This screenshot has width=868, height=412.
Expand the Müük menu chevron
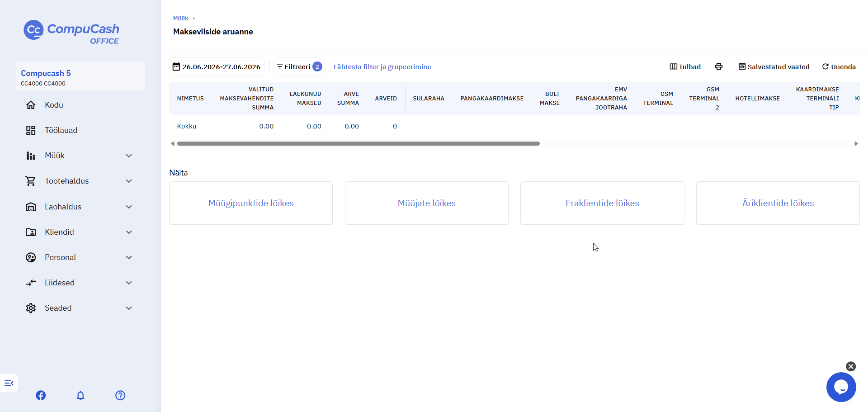tap(129, 156)
